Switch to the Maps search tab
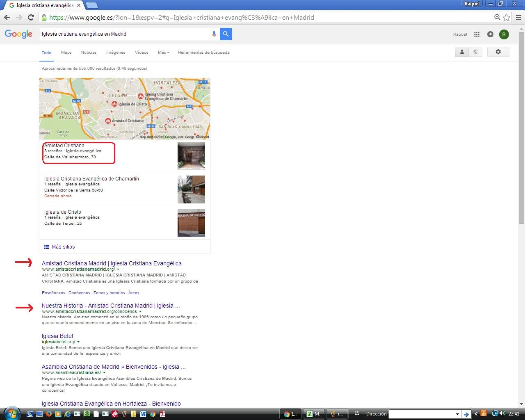 [x=66, y=52]
